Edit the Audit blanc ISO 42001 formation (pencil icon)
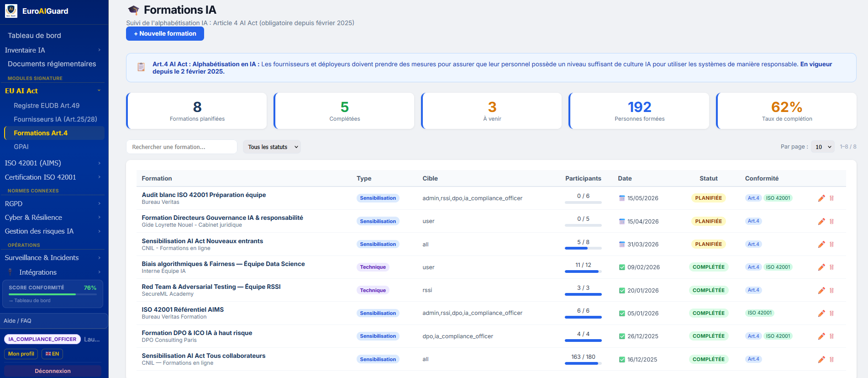868x378 pixels. pyautogui.click(x=821, y=198)
